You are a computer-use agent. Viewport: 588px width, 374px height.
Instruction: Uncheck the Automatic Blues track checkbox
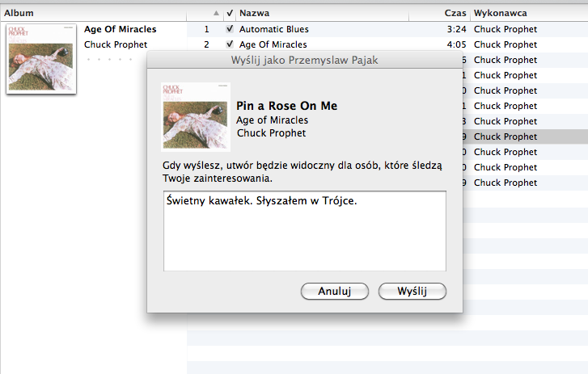(230, 29)
